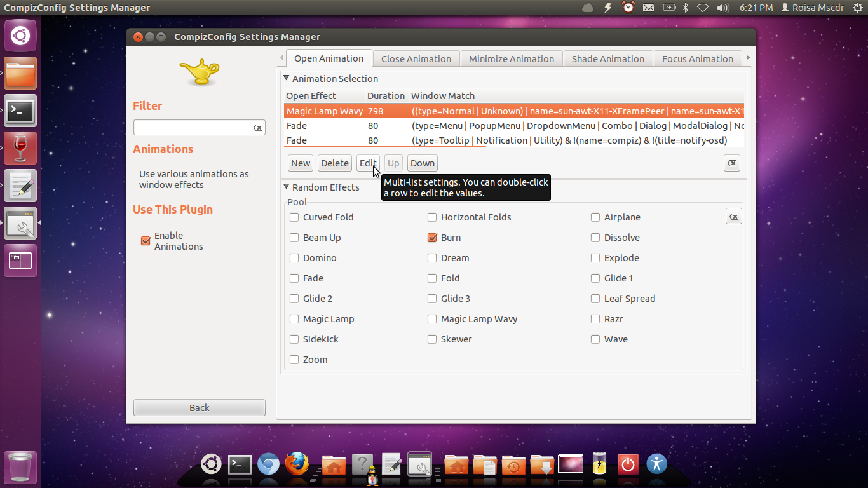This screenshot has height=488, width=868.
Task: Enable the Curved Fold effect
Action: point(294,217)
